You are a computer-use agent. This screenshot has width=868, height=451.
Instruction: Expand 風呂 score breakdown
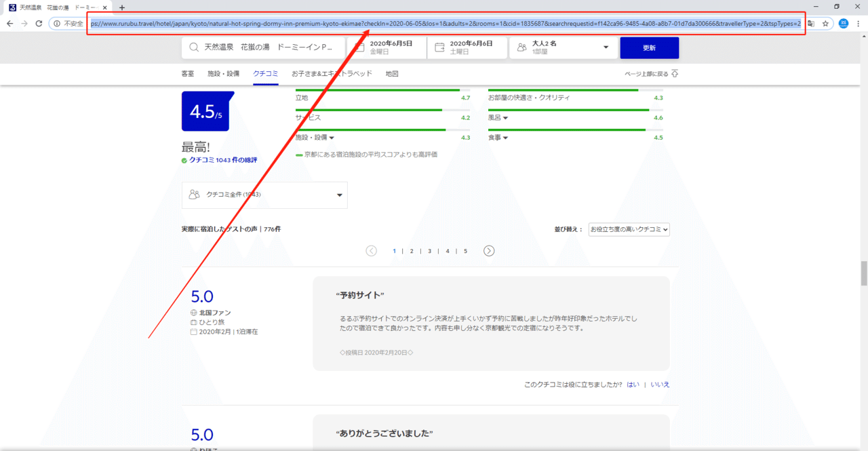498,118
